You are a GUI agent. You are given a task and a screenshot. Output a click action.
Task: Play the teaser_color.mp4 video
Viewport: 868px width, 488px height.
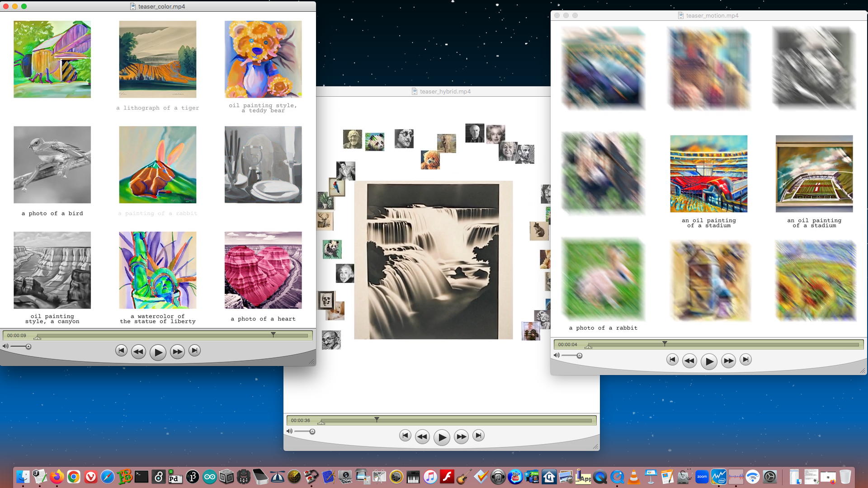pos(157,352)
